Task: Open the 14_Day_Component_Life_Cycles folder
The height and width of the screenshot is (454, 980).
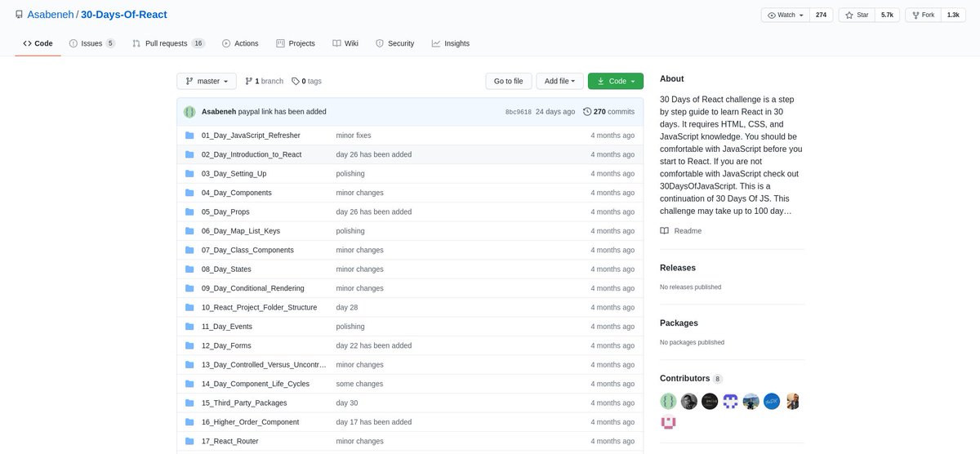Action: coord(256,384)
